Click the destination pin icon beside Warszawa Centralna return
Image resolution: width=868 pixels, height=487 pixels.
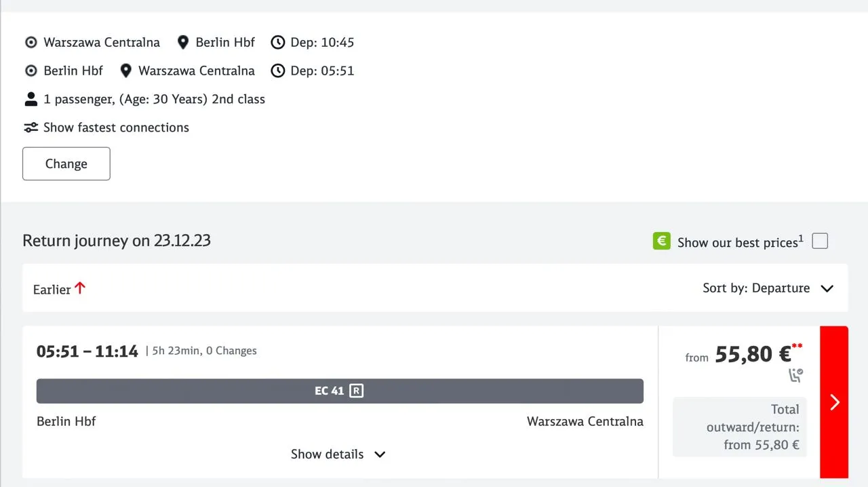[x=125, y=71]
